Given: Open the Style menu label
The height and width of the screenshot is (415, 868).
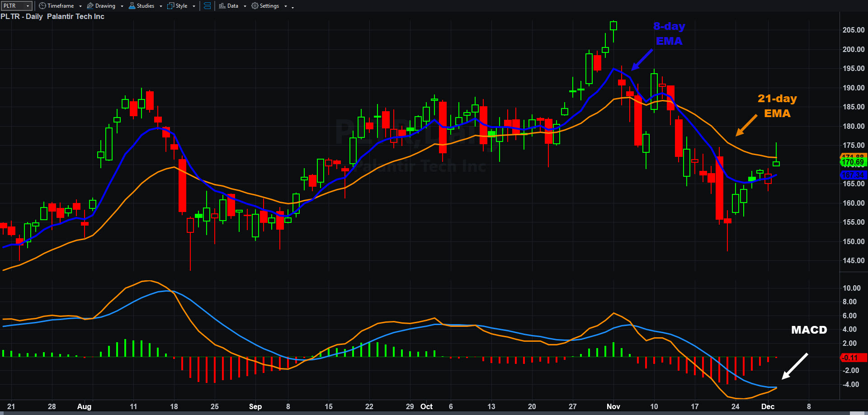Looking at the screenshot, I should pyautogui.click(x=181, y=6).
